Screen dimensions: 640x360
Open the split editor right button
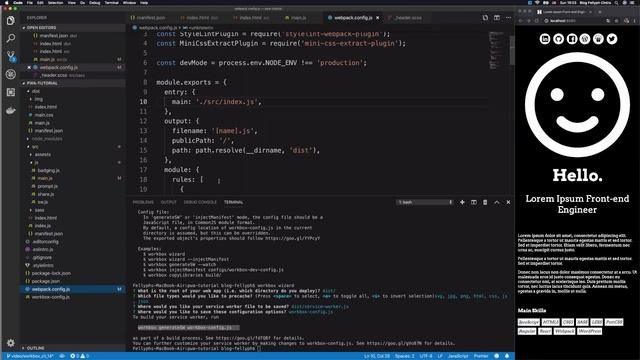[x=497, y=18]
